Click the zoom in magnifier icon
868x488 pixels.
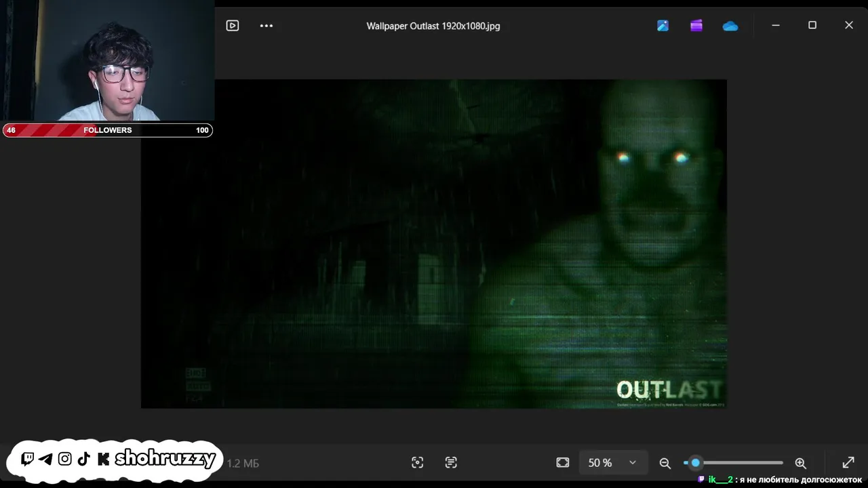801,463
